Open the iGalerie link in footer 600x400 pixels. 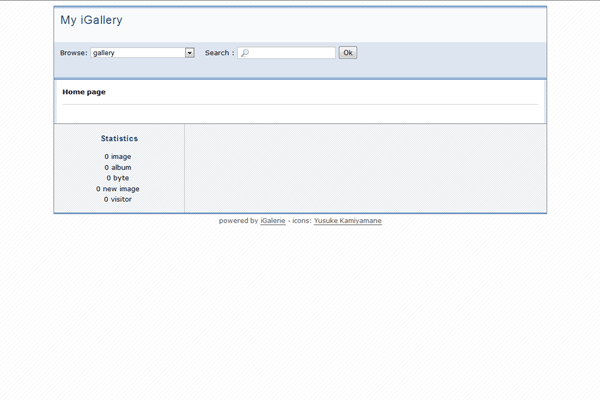tap(272, 221)
